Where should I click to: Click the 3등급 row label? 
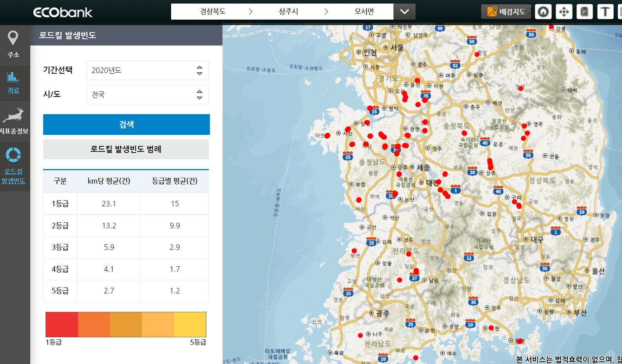click(60, 247)
